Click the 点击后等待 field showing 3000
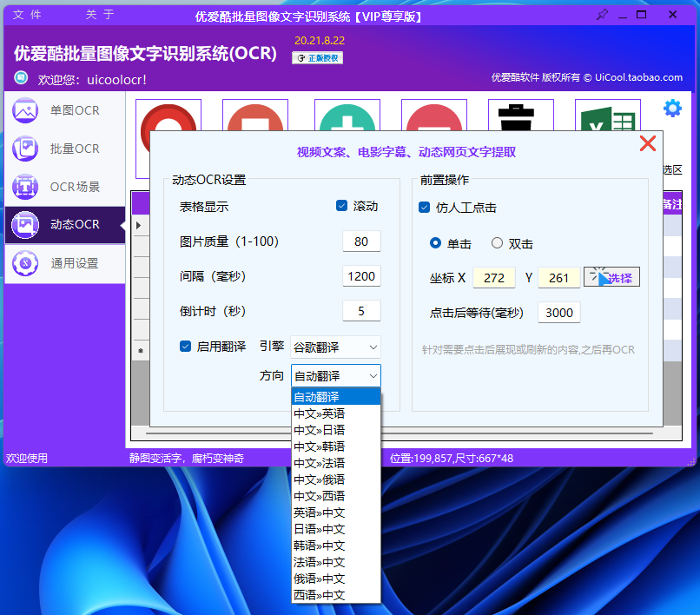This screenshot has width=700, height=615. coord(559,313)
